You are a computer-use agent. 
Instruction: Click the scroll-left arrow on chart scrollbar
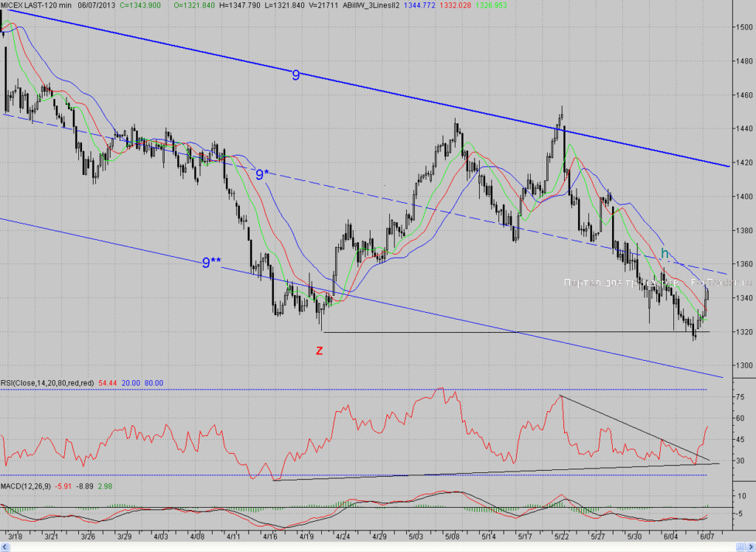[6, 547]
